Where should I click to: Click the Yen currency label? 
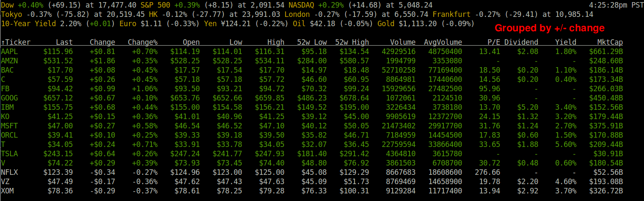210,24
